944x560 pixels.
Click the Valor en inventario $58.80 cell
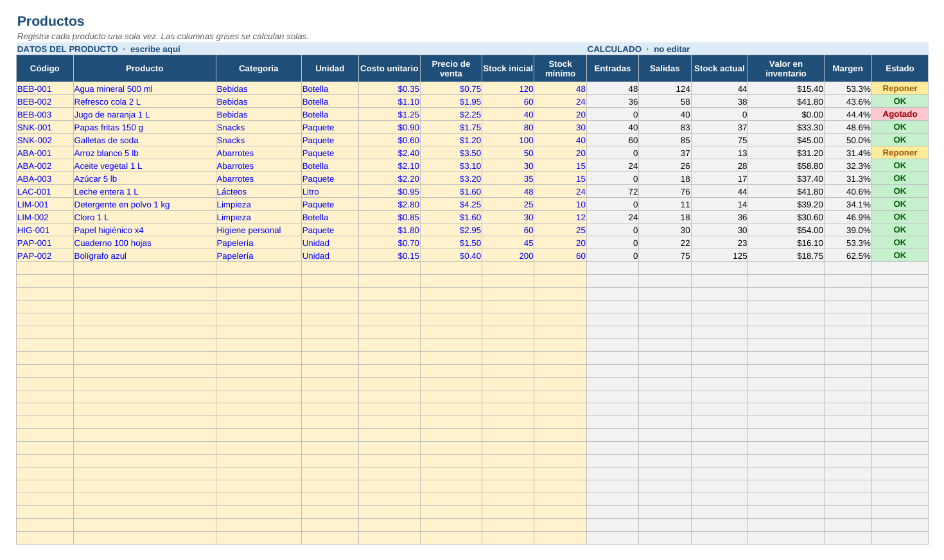(786, 166)
